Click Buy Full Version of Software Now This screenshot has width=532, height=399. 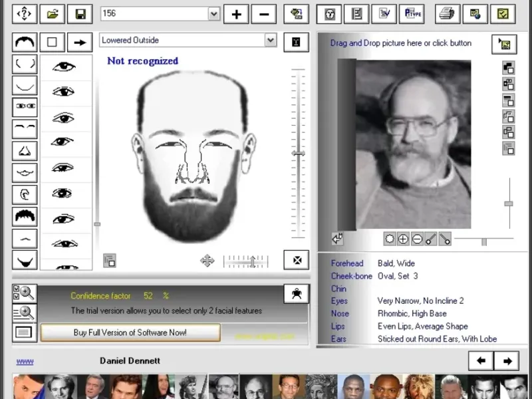130,332
